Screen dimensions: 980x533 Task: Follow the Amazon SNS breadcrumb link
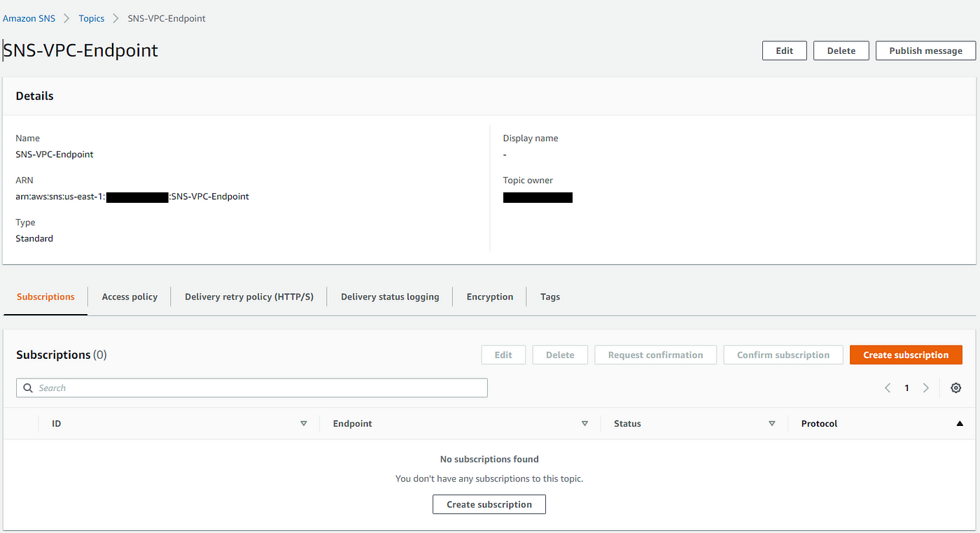(x=29, y=18)
